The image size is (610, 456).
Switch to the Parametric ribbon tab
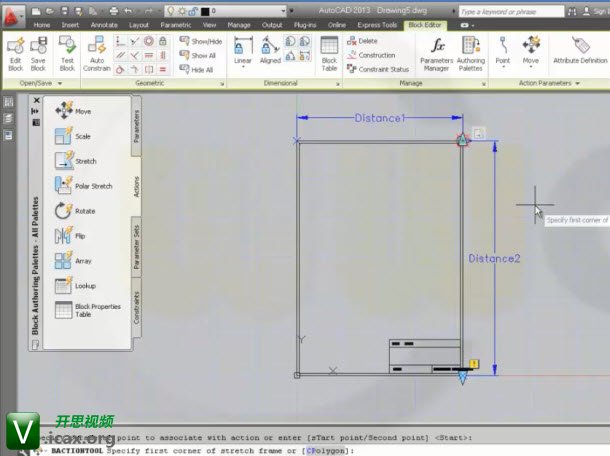(176, 25)
